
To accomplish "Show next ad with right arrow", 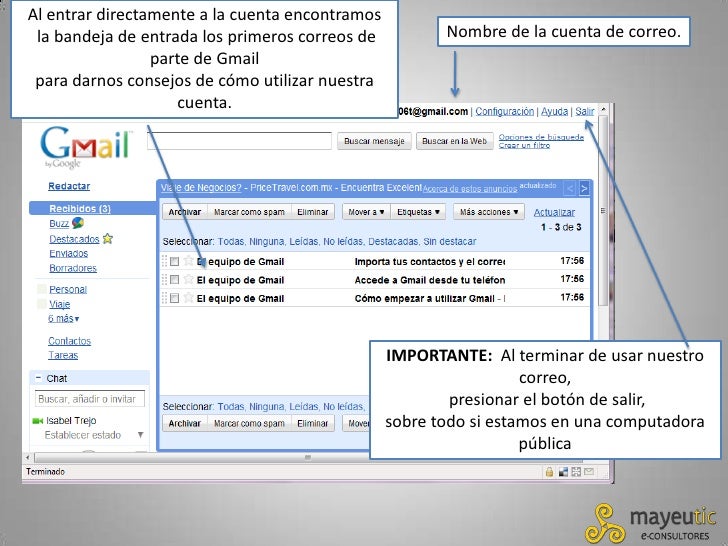I will coord(584,188).
